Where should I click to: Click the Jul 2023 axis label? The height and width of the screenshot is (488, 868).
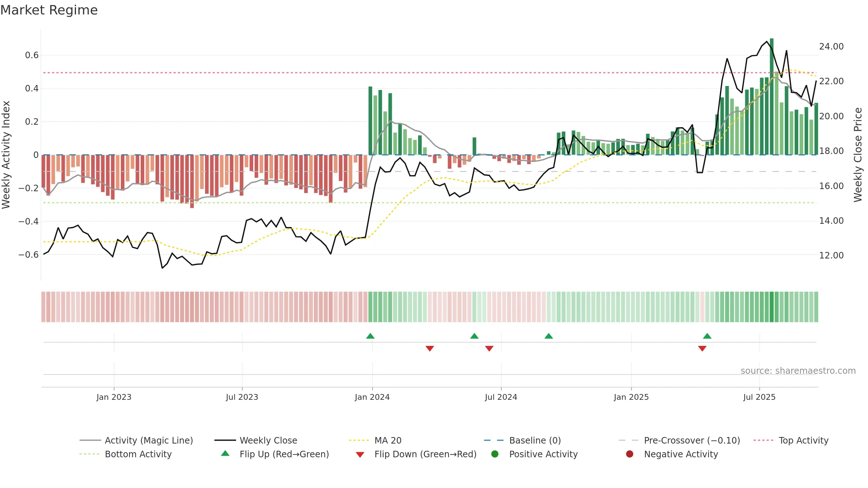tap(242, 397)
